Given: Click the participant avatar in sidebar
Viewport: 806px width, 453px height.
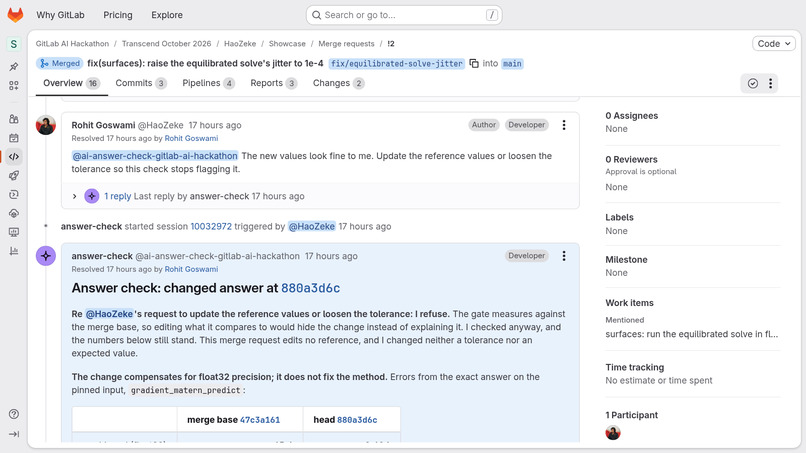Looking at the screenshot, I should (613, 432).
